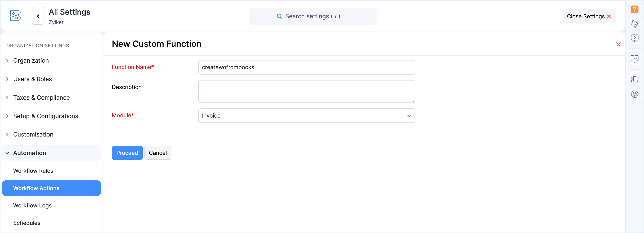644x233 pixels.
Task: Select Workflow Logs in sidebar
Action: click(x=32, y=206)
